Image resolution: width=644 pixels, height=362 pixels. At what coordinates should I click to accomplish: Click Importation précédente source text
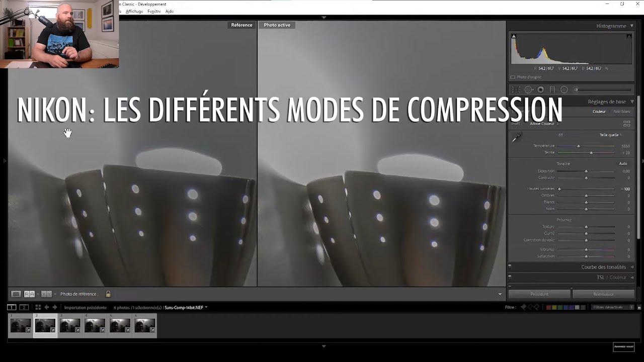(85, 307)
